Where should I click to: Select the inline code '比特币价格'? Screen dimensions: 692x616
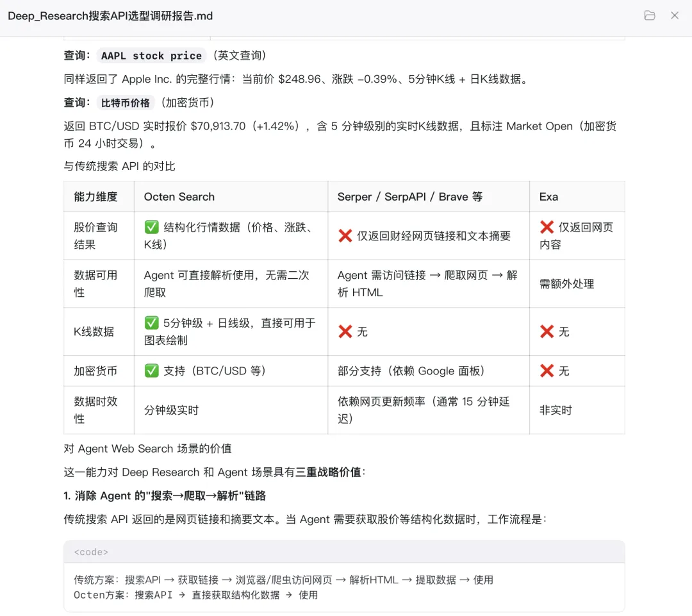(x=126, y=103)
